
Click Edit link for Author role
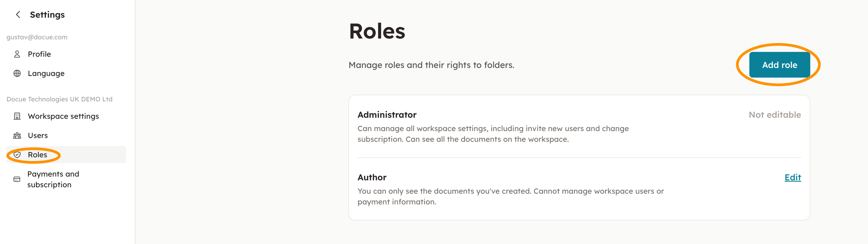pyautogui.click(x=793, y=177)
